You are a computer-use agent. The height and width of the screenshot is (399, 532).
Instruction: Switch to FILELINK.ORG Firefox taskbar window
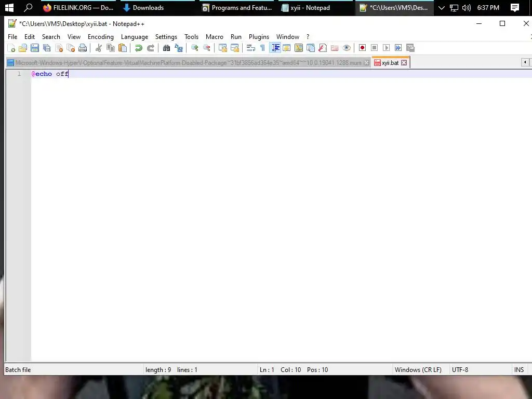pos(78,7)
